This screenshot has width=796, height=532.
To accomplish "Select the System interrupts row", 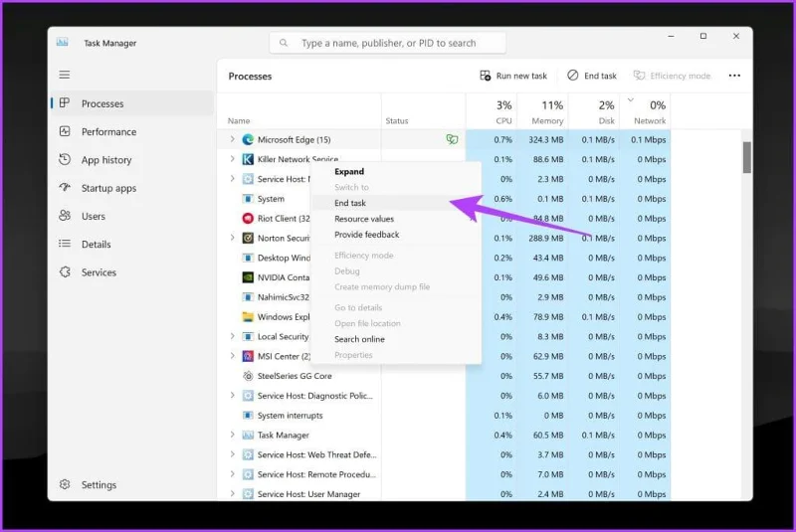I will [x=444, y=416].
